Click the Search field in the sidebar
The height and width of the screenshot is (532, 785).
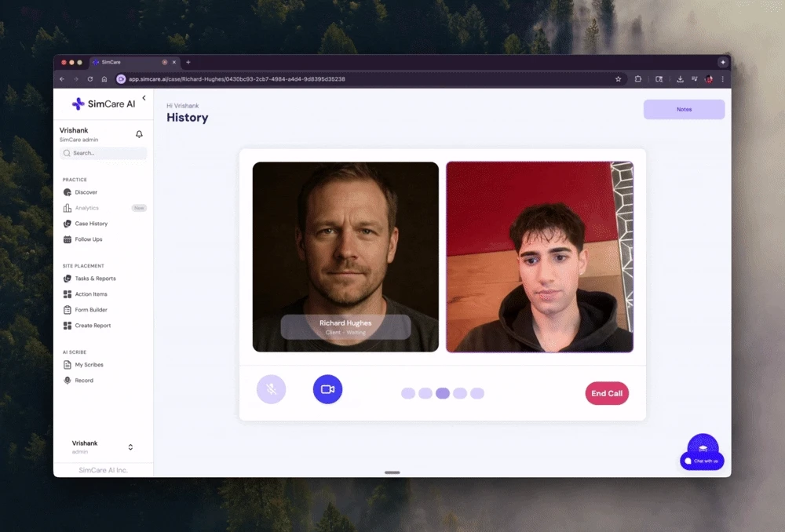(103, 153)
